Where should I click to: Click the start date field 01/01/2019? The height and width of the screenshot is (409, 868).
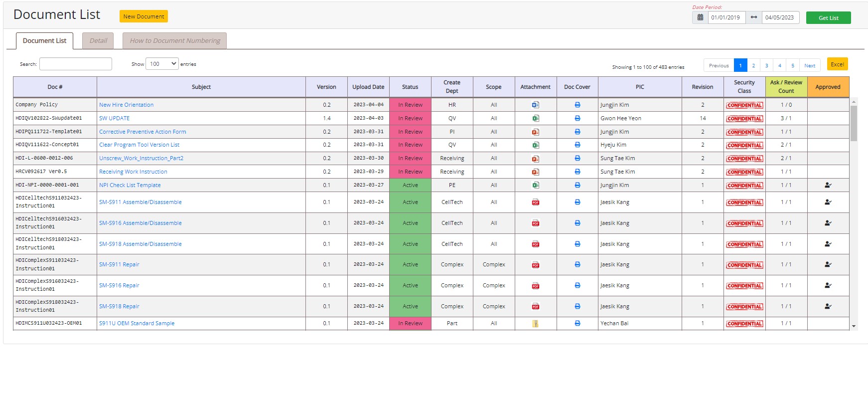click(726, 17)
